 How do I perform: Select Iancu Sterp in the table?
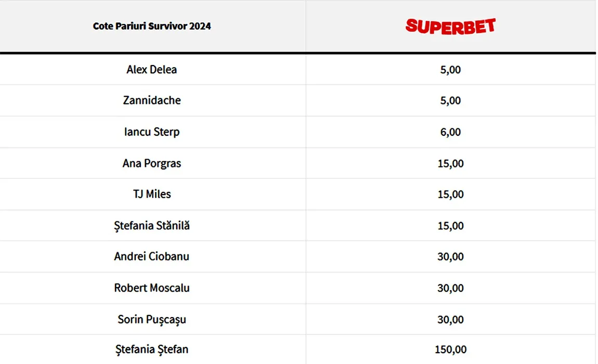[x=152, y=132]
